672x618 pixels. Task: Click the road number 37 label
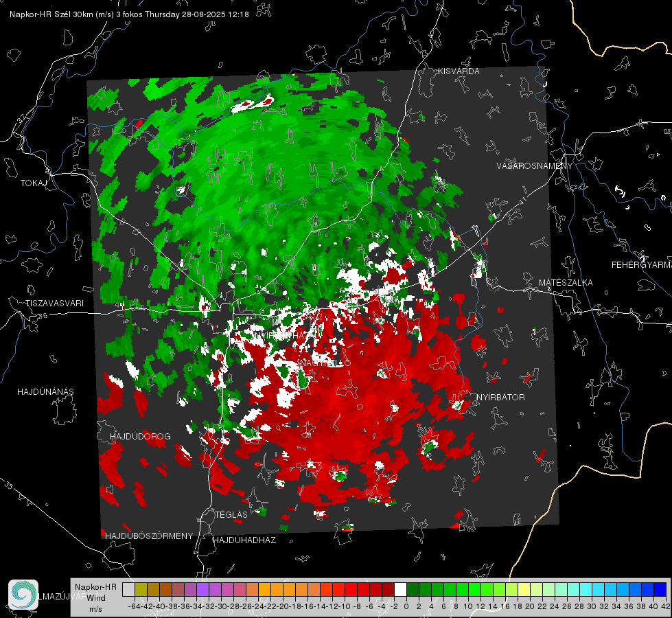[x=22, y=119]
